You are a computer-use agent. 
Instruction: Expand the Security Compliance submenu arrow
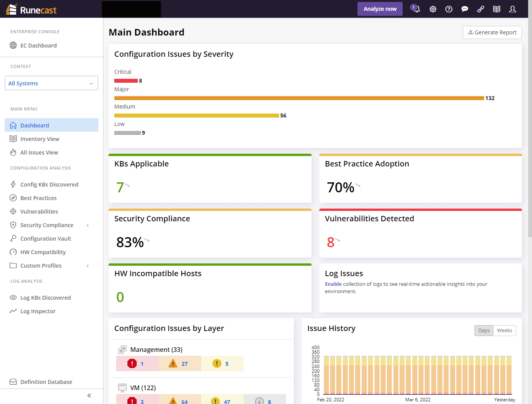click(x=88, y=225)
